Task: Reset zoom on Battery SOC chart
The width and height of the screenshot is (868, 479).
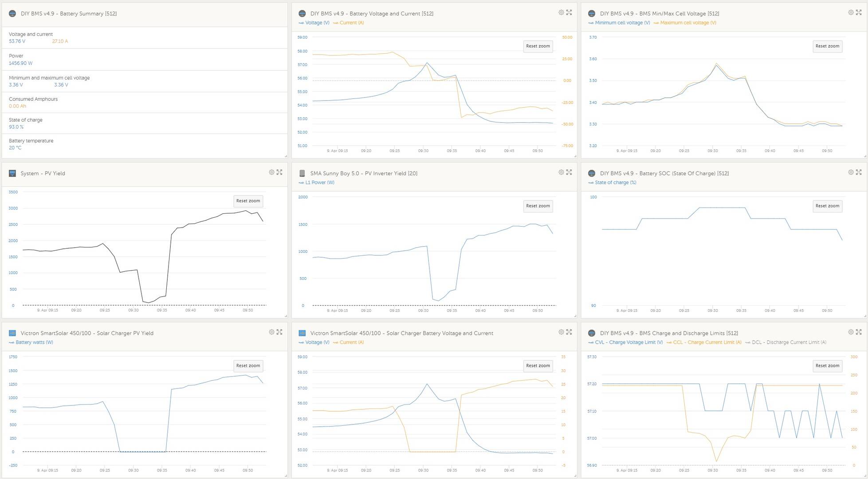Action: click(827, 206)
